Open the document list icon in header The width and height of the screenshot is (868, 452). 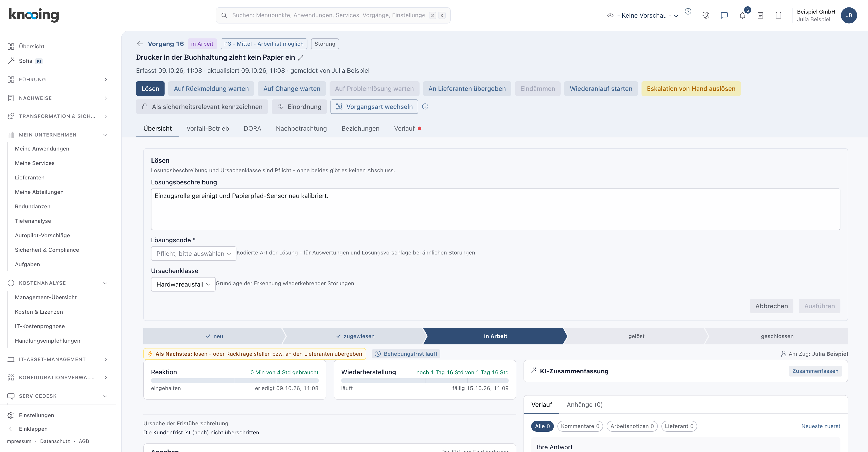pos(760,15)
